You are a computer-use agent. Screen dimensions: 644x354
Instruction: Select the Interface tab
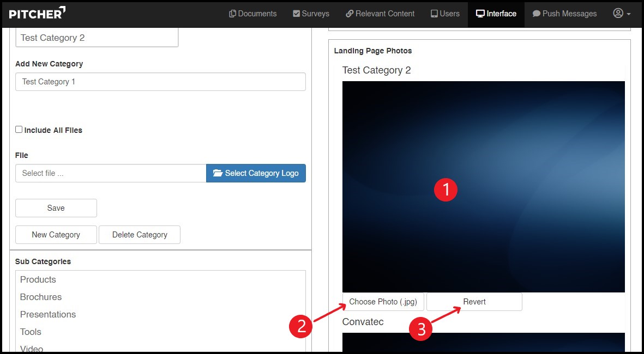(496, 14)
